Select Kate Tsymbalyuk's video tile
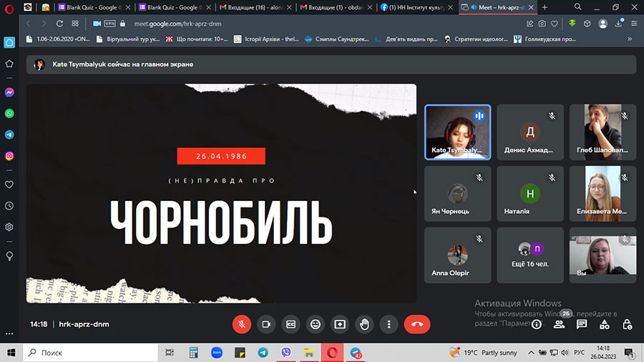The width and height of the screenshot is (644, 362). (x=458, y=132)
